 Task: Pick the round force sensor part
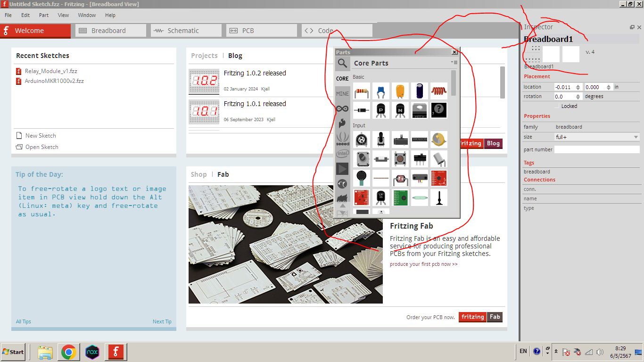[362, 178]
